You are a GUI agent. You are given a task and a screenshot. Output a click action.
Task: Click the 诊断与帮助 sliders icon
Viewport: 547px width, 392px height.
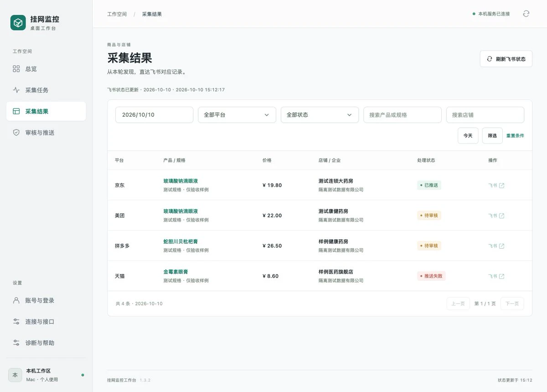click(x=16, y=343)
